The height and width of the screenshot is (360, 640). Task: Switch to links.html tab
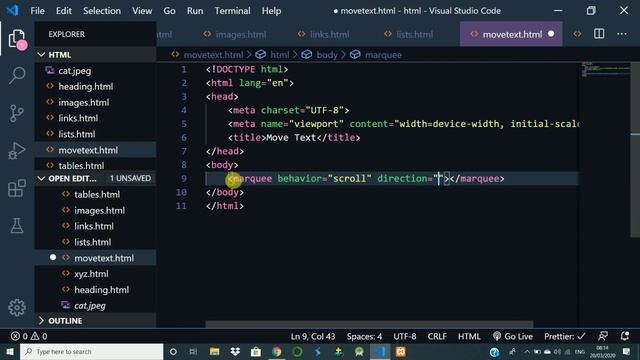[x=324, y=35]
